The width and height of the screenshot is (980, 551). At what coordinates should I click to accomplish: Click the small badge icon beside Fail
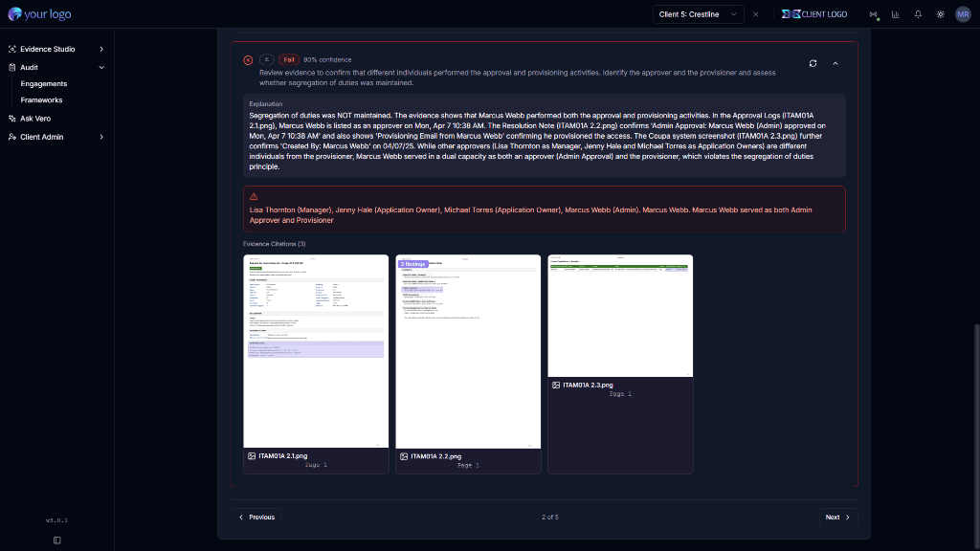tap(267, 60)
